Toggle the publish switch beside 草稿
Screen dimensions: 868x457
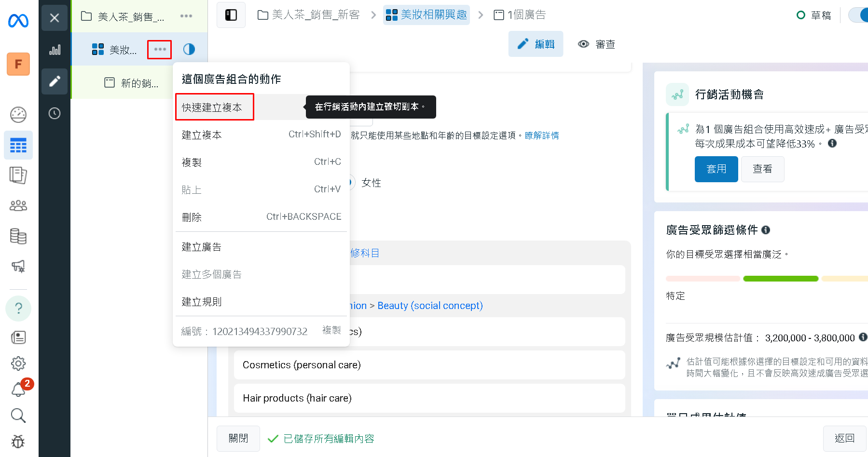858,15
